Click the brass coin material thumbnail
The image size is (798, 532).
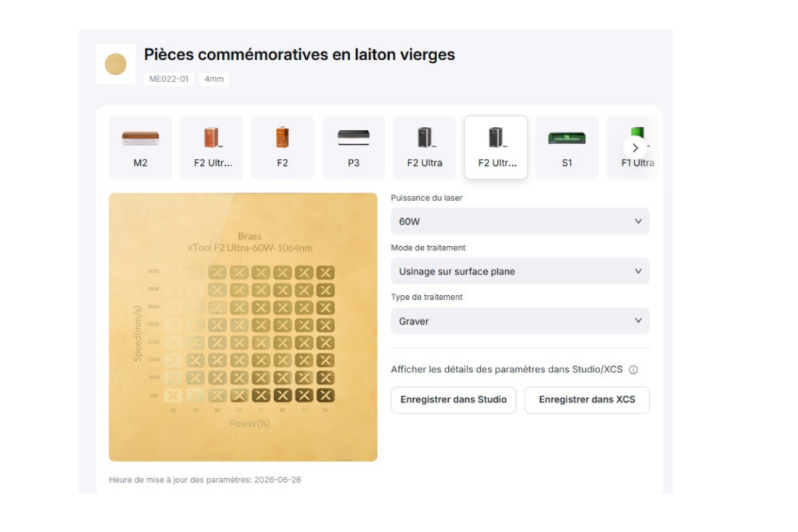[x=115, y=64]
